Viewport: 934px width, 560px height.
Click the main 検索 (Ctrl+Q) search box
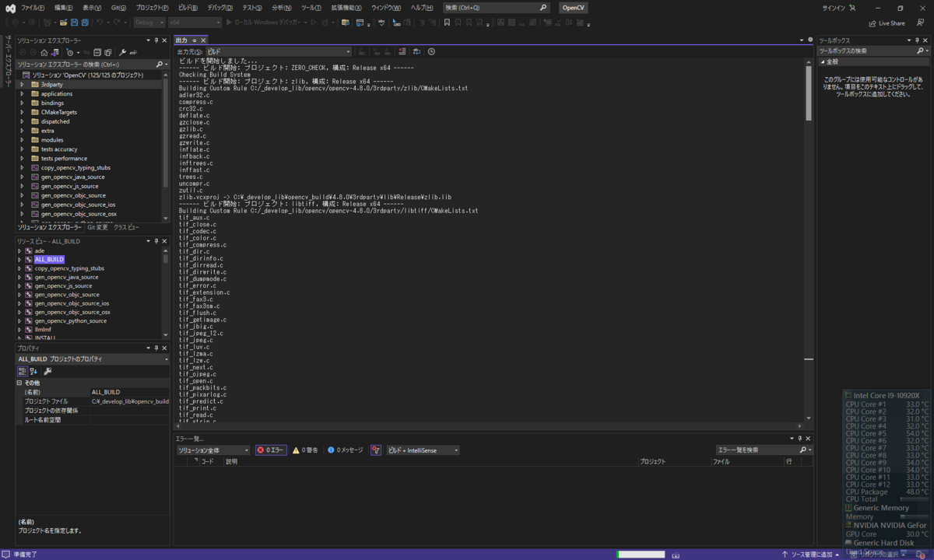point(497,7)
